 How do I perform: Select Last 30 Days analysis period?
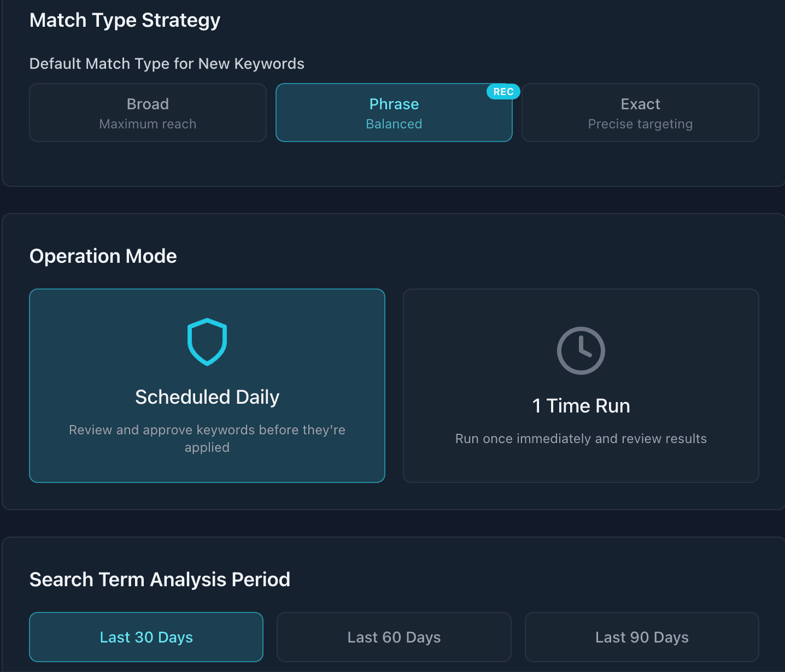click(146, 637)
